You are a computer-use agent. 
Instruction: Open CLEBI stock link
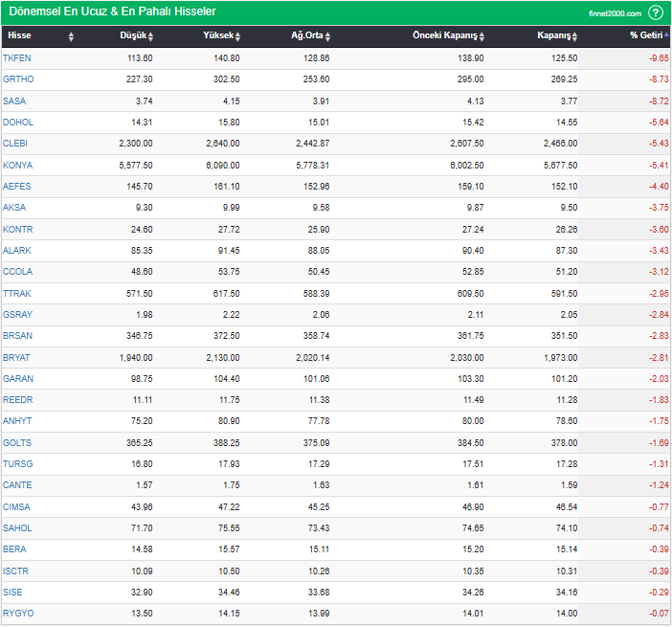click(x=15, y=144)
